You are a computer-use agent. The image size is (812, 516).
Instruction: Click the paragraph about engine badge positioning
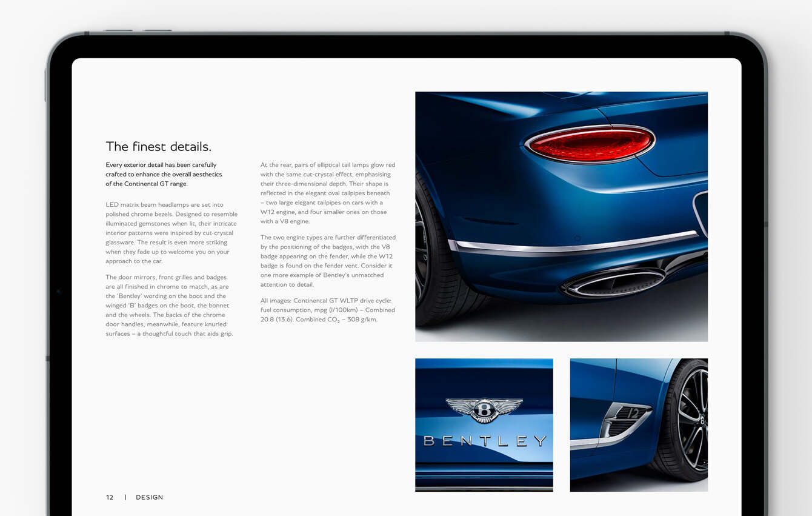pos(328,261)
